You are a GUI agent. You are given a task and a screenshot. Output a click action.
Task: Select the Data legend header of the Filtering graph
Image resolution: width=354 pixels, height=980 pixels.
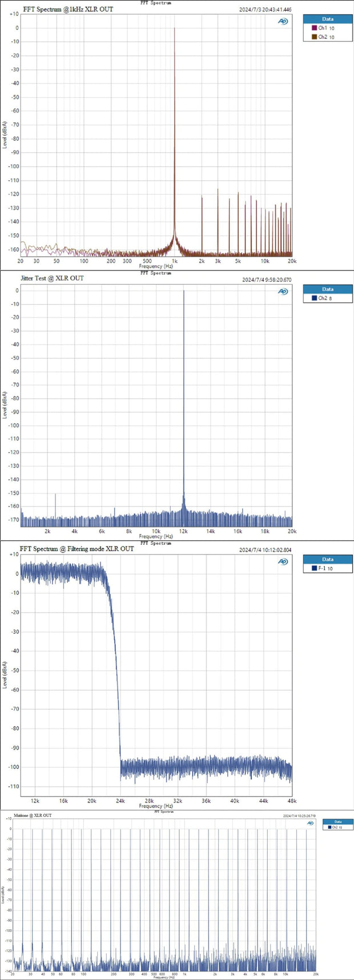click(x=327, y=560)
